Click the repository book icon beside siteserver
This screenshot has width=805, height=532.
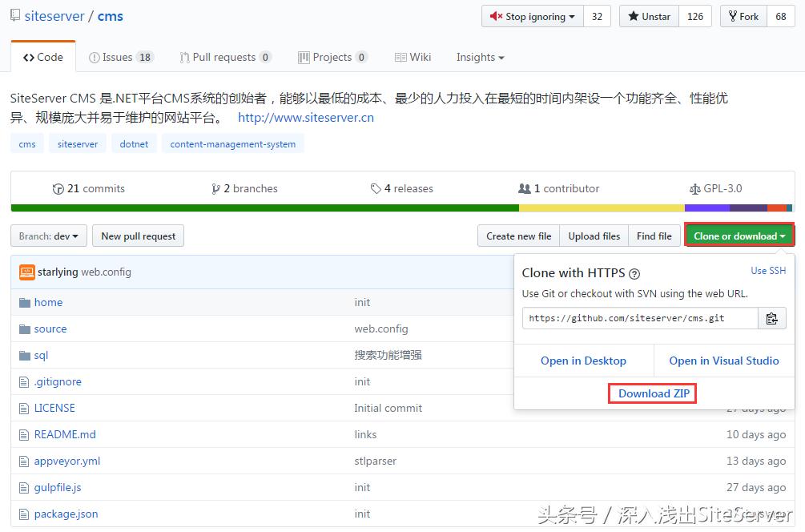14,14
